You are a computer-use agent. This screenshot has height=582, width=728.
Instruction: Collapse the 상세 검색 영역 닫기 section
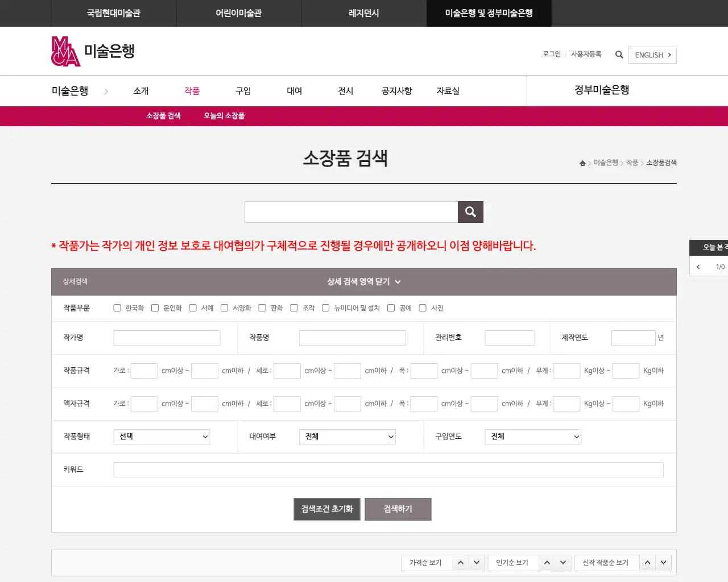pos(364,282)
